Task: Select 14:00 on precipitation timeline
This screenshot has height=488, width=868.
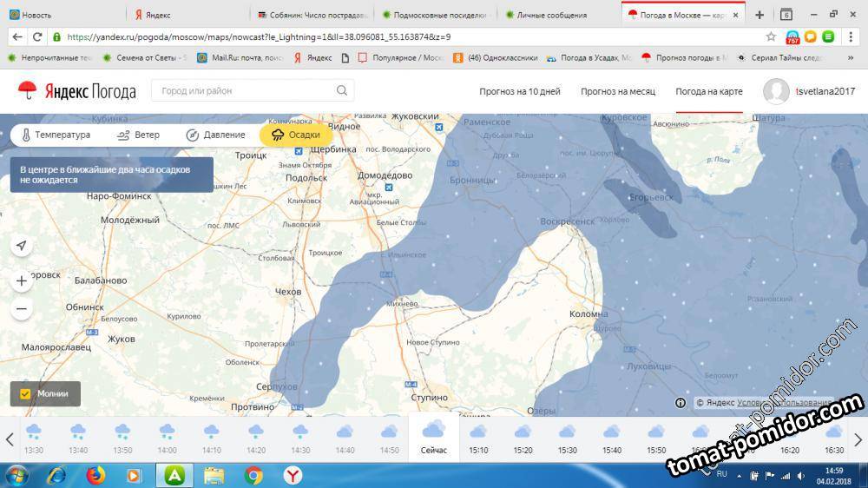Action: 168,439
